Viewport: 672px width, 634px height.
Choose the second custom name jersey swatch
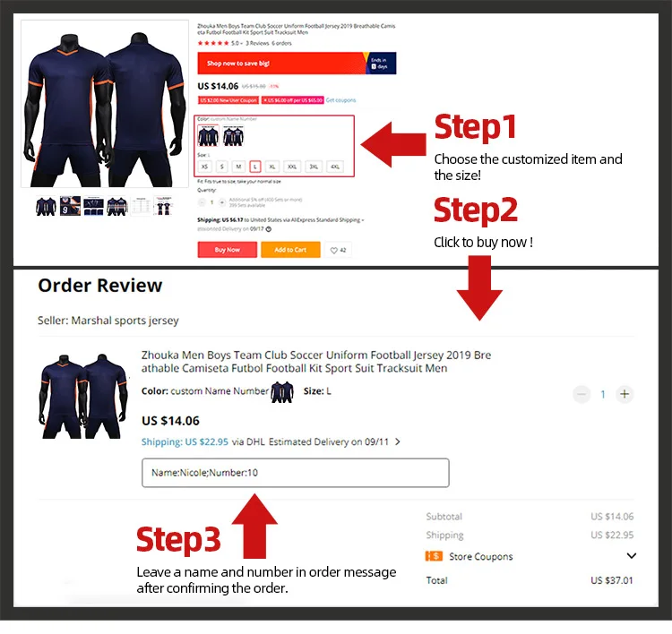pyautogui.click(x=233, y=136)
